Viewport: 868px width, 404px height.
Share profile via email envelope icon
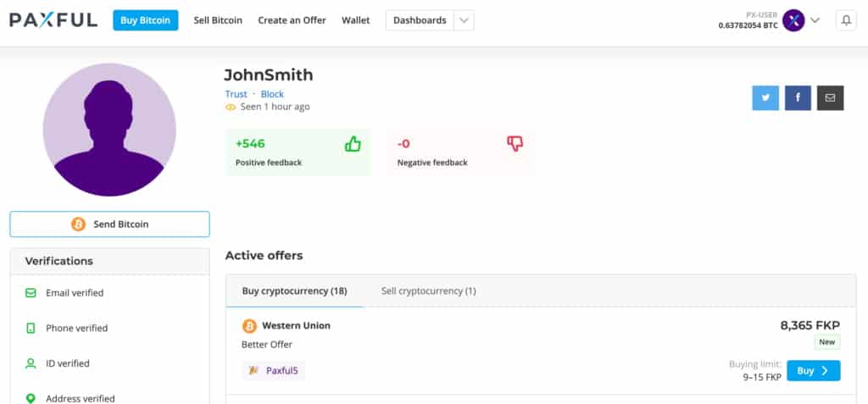[831, 98]
